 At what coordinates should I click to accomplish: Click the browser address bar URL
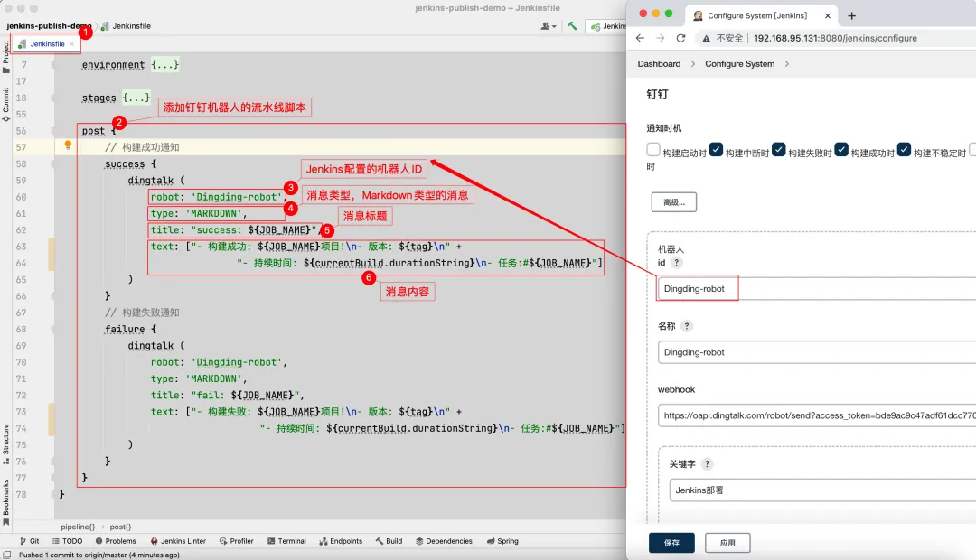[x=835, y=38]
